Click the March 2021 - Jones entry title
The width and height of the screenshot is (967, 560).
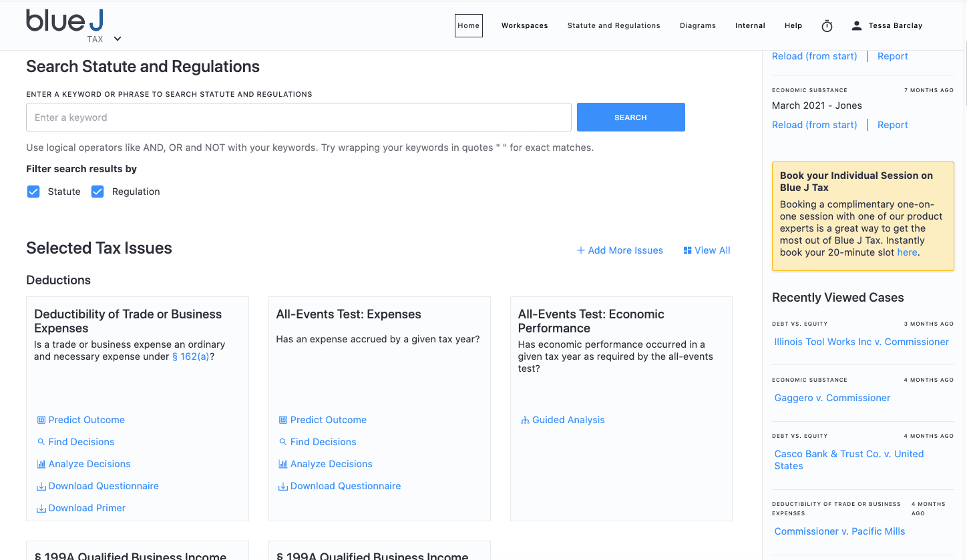tap(817, 105)
